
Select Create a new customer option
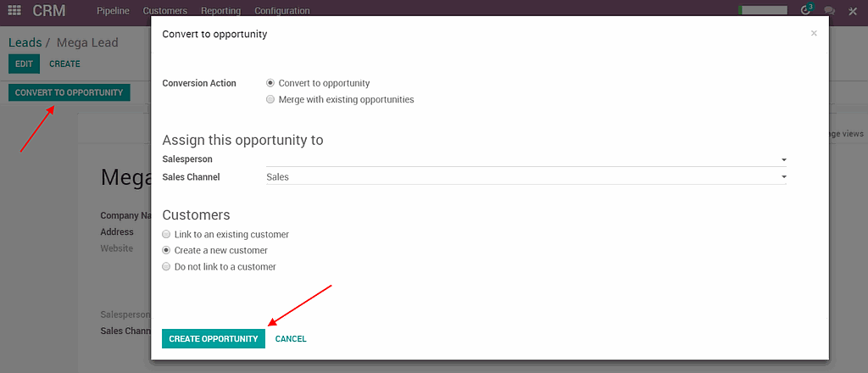click(x=166, y=250)
